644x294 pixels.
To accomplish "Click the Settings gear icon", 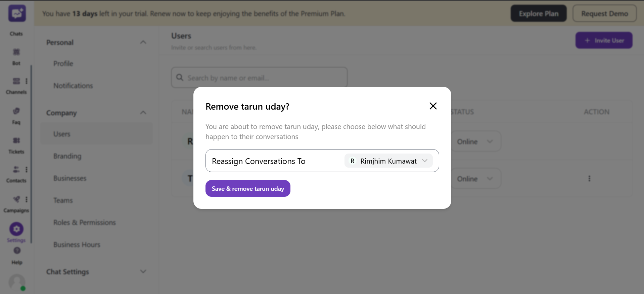I will click(x=16, y=228).
